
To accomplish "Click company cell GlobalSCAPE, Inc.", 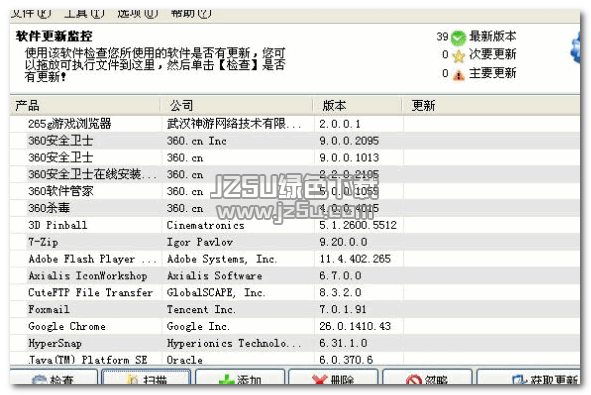I will [x=216, y=292].
